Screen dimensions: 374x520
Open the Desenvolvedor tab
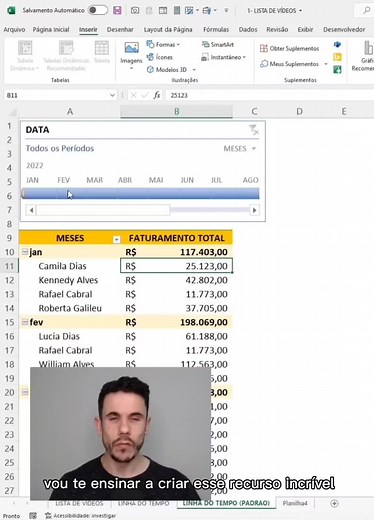pyautogui.click(x=344, y=29)
